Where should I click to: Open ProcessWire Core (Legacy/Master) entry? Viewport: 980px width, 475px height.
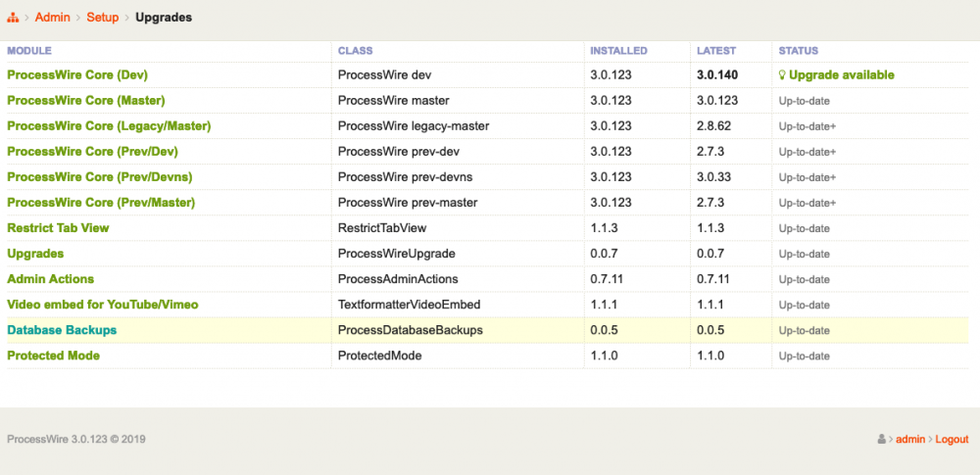pyautogui.click(x=109, y=125)
